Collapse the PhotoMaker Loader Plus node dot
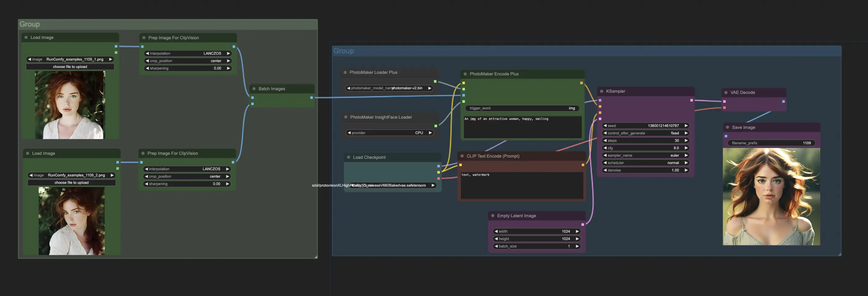 [345, 72]
